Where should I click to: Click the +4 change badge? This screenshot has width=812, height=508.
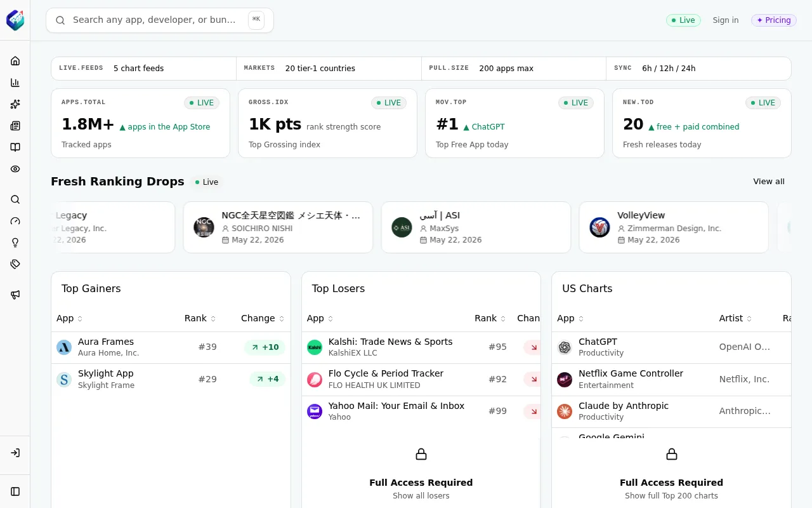(267, 380)
